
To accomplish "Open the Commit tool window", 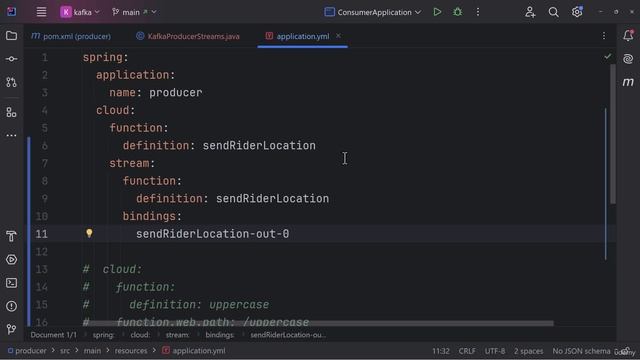I will tap(11, 59).
